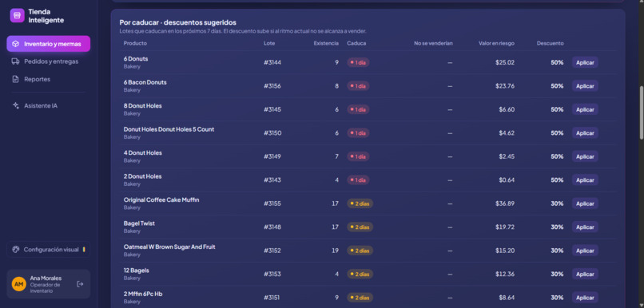Click the product name 12 Bagels
The height and width of the screenshot is (308, 644).
click(x=137, y=270)
